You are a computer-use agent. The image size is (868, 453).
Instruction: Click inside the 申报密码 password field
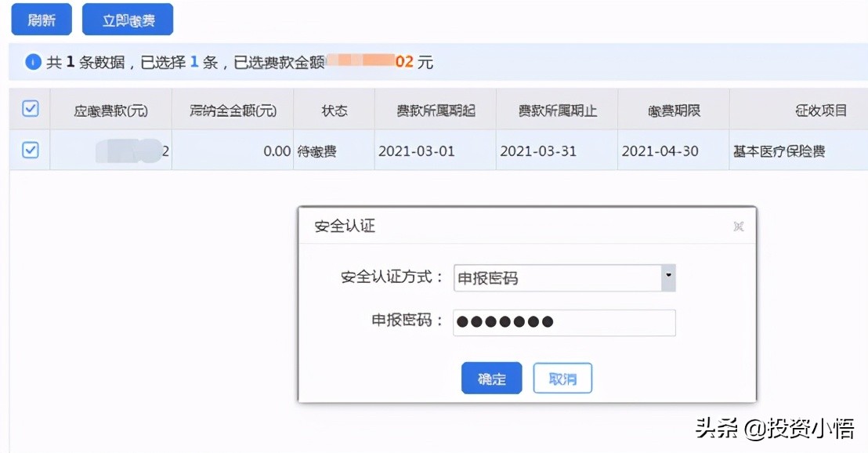(564, 322)
